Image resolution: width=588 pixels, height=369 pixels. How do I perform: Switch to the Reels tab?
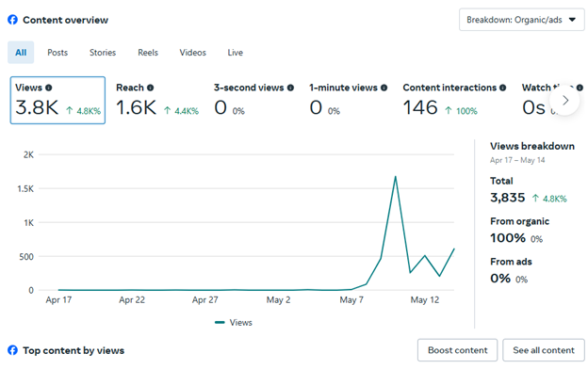click(x=148, y=53)
